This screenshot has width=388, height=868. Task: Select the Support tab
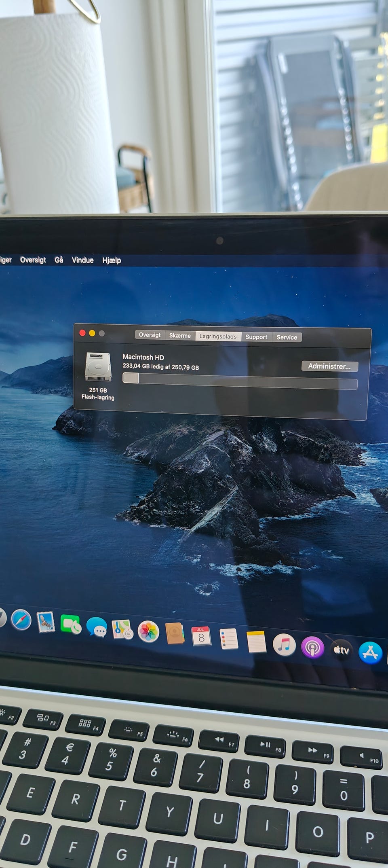tap(256, 337)
